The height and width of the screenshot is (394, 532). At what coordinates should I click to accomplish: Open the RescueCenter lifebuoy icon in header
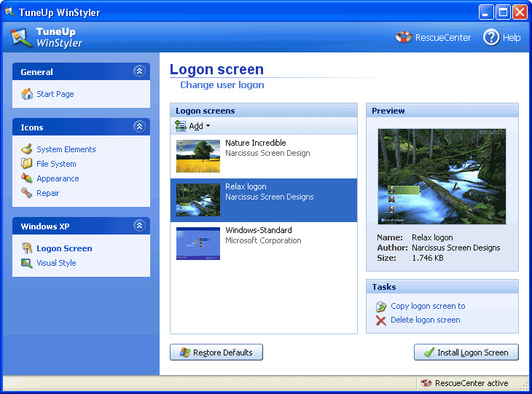(404, 37)
